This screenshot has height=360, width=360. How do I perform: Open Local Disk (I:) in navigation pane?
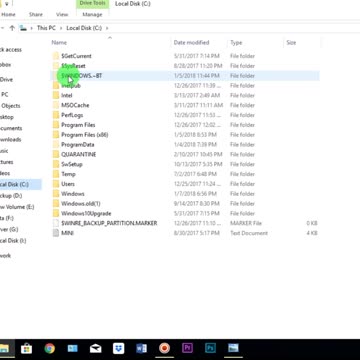(13, 241)
